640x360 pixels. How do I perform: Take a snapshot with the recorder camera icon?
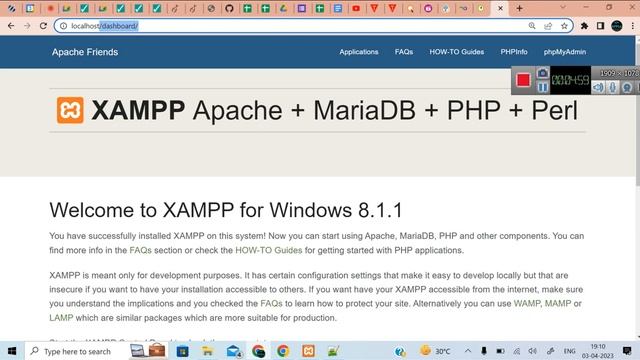pyautogui.click(x=542, y=73)
